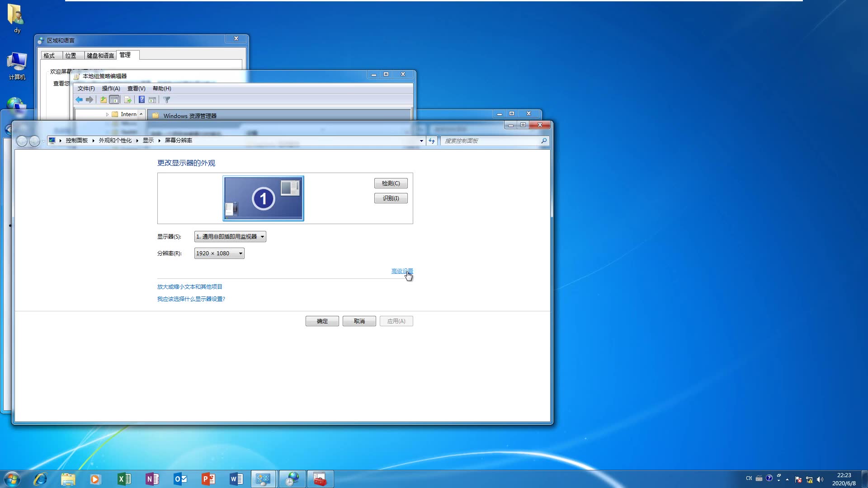Launch Excel from the taskbar

[124, 479]
